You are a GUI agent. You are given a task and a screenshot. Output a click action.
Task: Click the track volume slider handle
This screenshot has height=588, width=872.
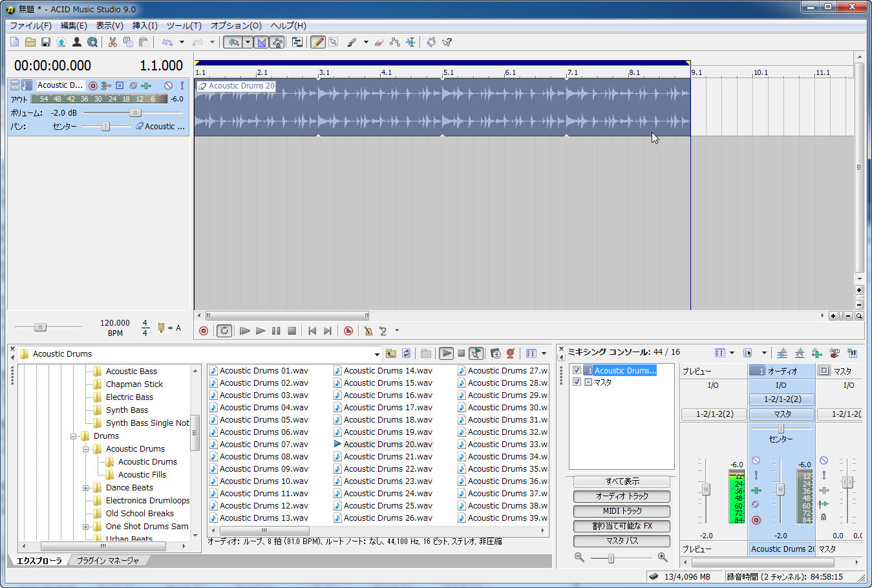click(135, 112)
